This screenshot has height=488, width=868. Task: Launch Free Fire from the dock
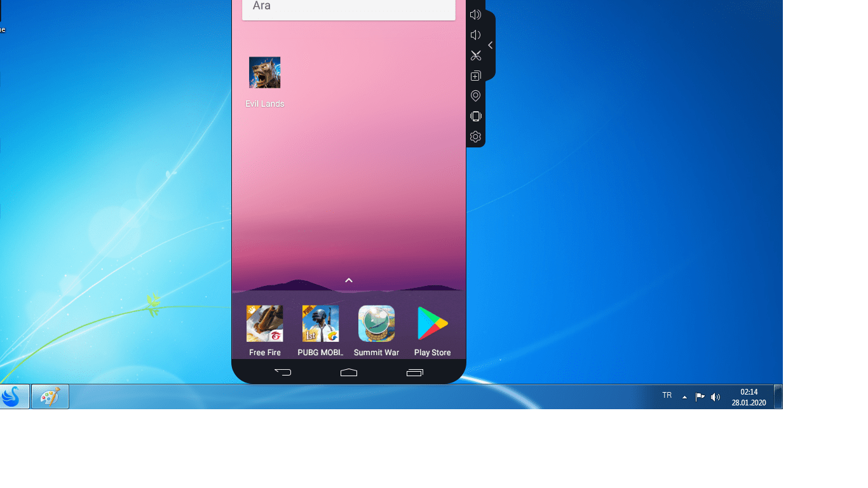click(265, 323)
